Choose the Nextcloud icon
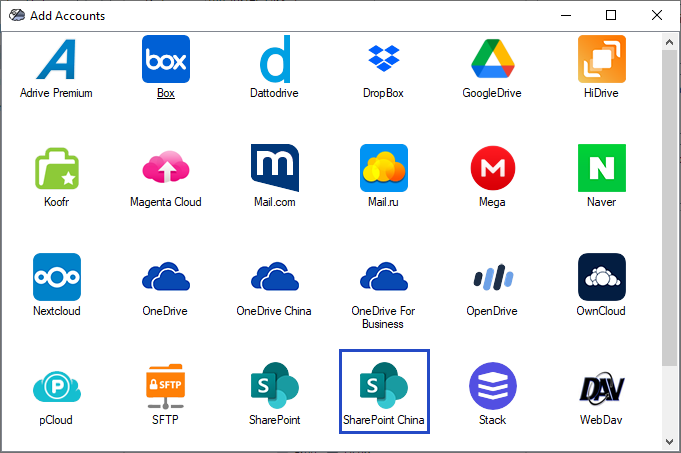 [x=57, y=277]
